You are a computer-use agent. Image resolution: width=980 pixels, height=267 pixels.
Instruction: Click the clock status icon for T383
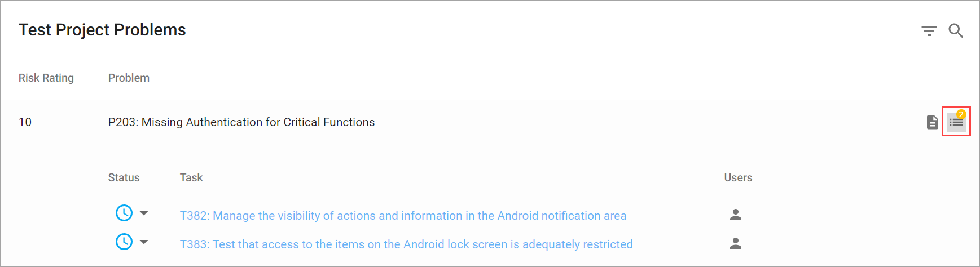pyautogui.click(x=124, y=242)
